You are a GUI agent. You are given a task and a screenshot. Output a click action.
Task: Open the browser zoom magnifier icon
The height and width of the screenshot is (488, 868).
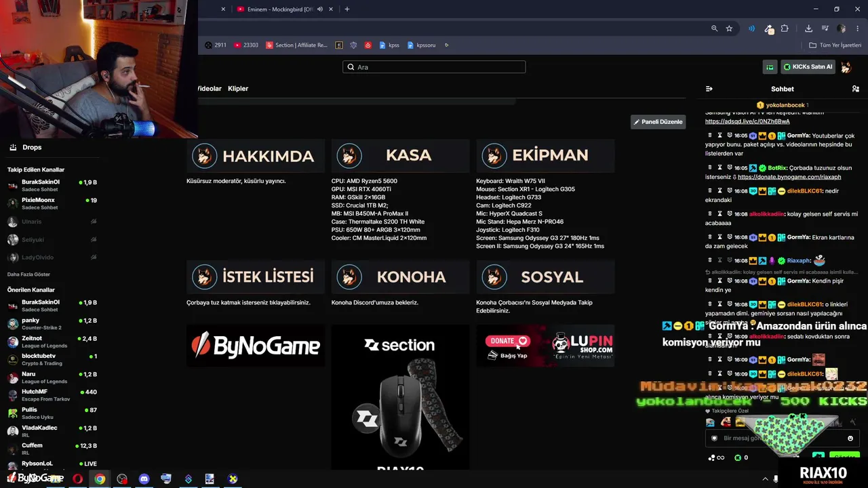pos(714,28)
